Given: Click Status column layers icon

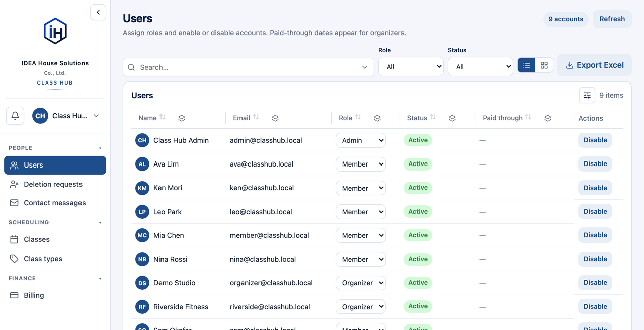Looking at the screenshot, I should 452,118.
